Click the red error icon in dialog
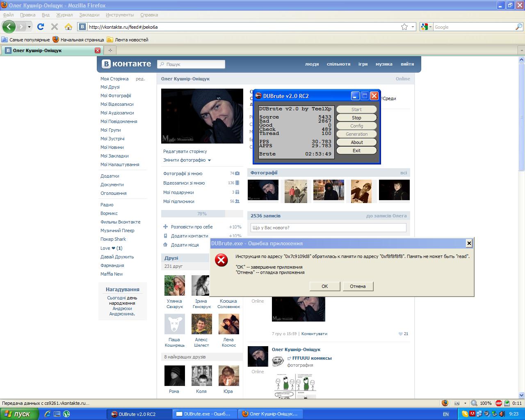 click(x=221, y=260)
